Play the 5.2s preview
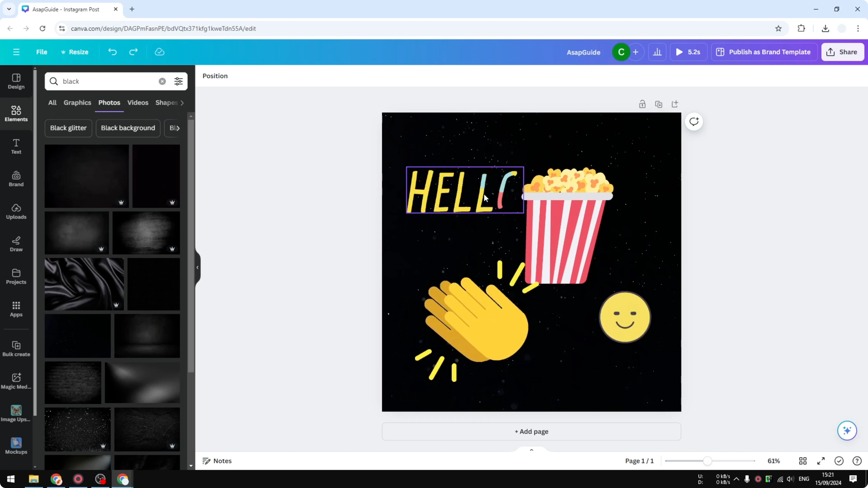868x488 pixels. click(688, 52)
